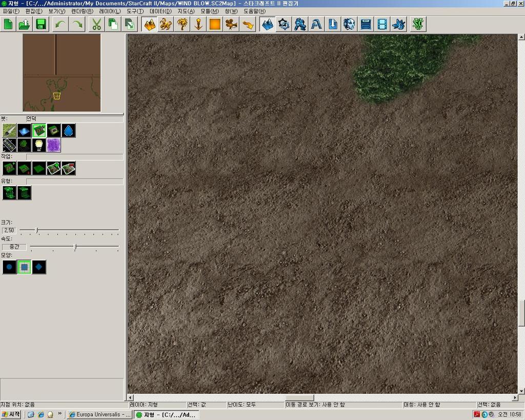Save map with the green floppy icon
The width and height of the screenshot is (525, 420).
click(x=41, y=25)
